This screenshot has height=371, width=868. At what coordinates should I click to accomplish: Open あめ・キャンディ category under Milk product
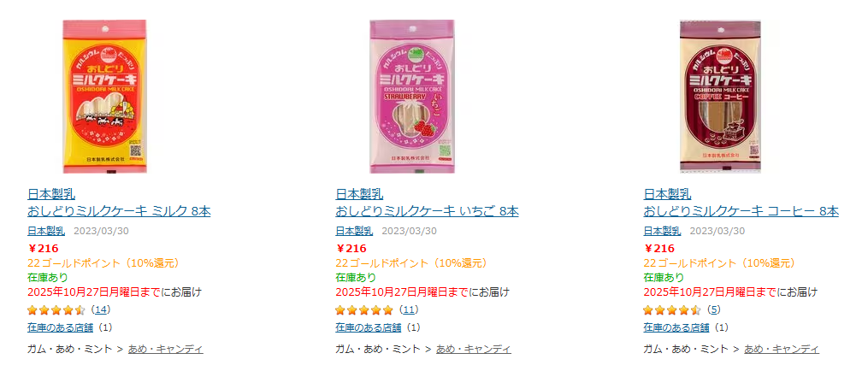point(166,349)
